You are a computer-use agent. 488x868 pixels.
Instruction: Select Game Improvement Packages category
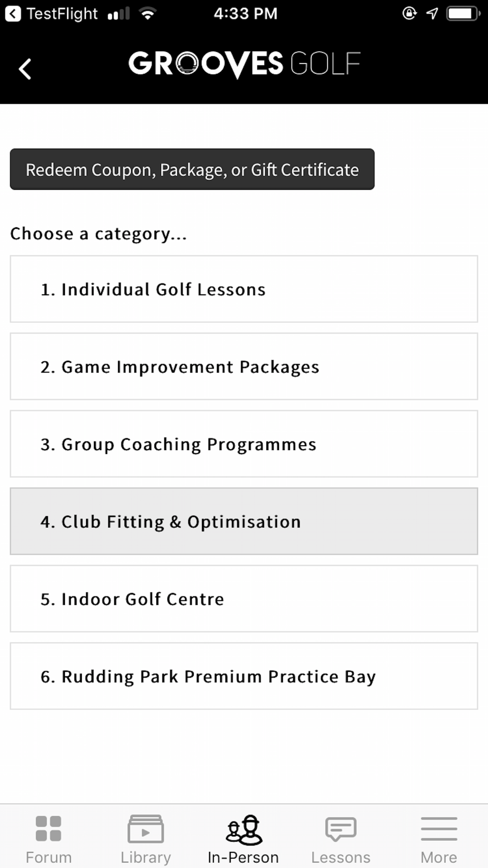(x=244, y=367)
